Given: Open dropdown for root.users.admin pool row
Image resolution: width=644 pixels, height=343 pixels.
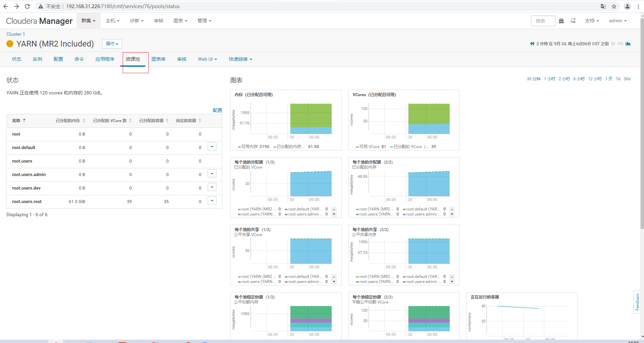Looking at the screenshot, I should [x=212, y=174].
